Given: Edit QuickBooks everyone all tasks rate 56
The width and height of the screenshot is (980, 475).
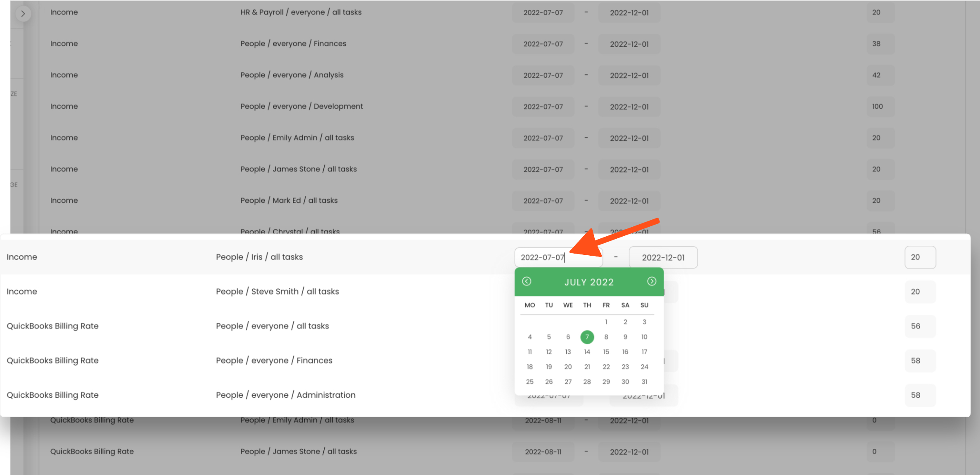Looking at the screenshot, I should 920,326.
